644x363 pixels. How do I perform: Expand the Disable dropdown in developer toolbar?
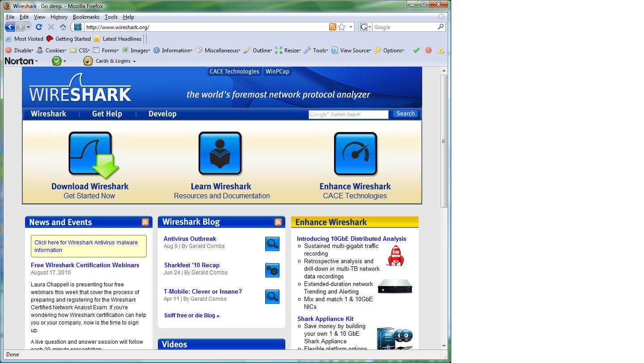[19, 51]
